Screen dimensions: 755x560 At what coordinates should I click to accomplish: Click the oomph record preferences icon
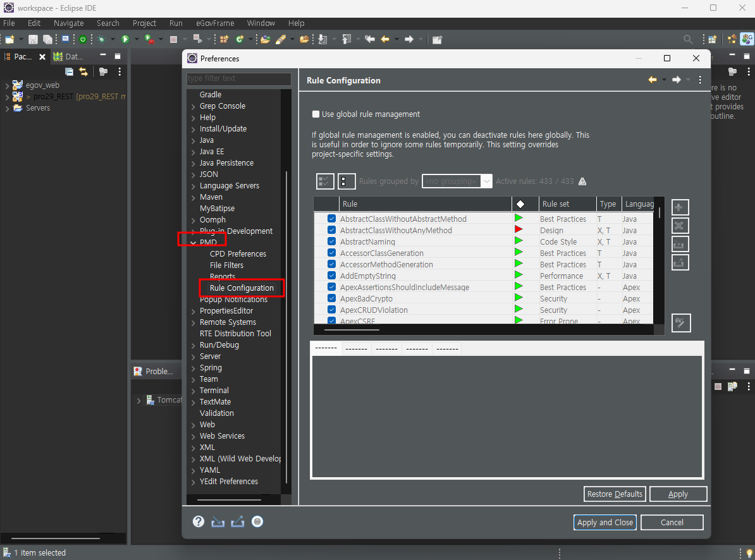pos(257,521)
